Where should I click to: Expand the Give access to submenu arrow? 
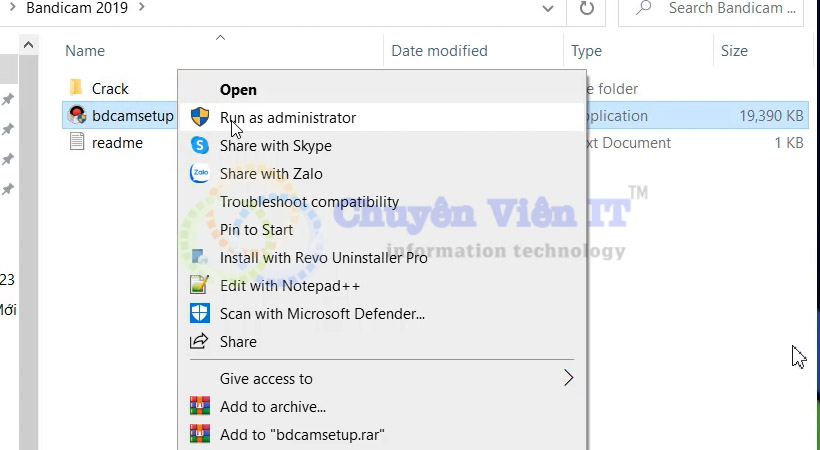coord(568,378)
